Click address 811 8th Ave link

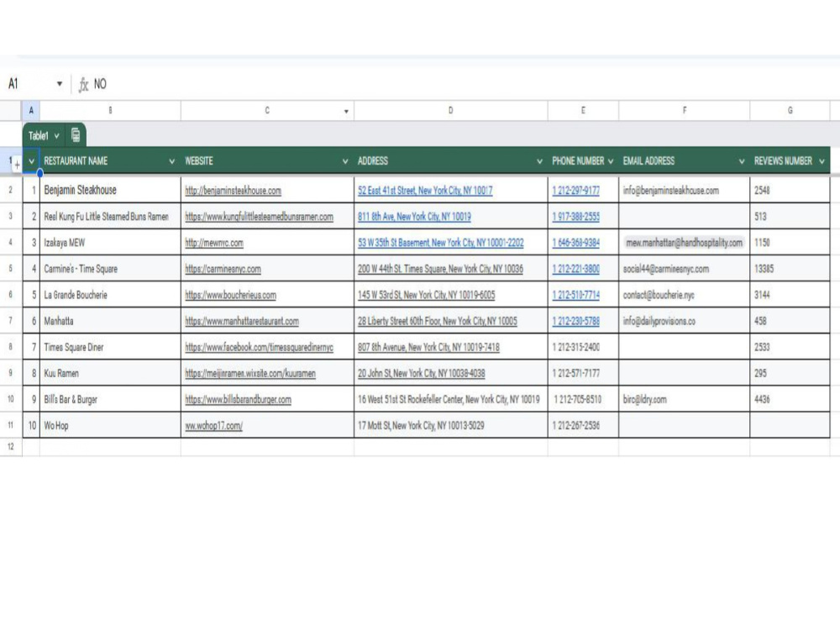coord(414,217)
